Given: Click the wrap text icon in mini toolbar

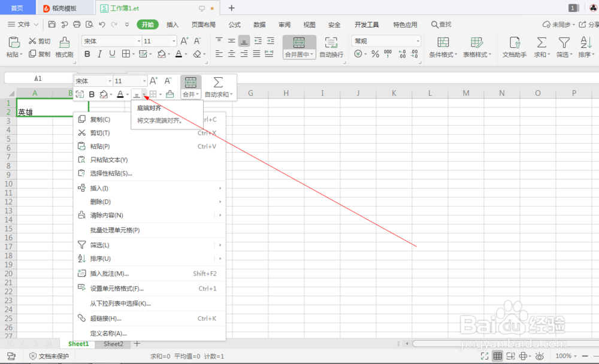Looking at the screenshot, I should (x=80, y=94).
